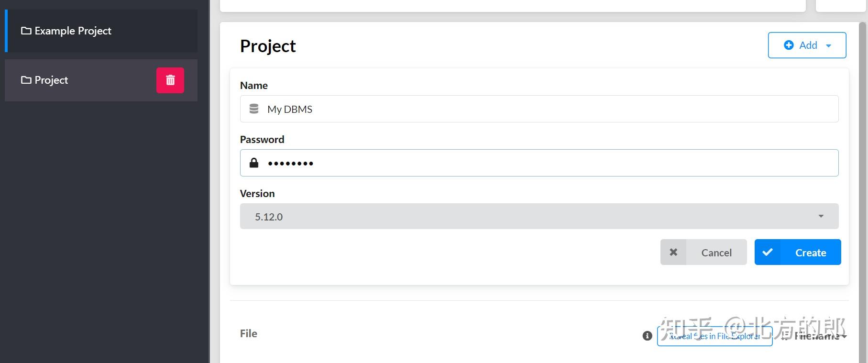The width and height of the screenshot is (868, 363).
Task: Select Example Project in the sidebar
Action: pos(73,30)
